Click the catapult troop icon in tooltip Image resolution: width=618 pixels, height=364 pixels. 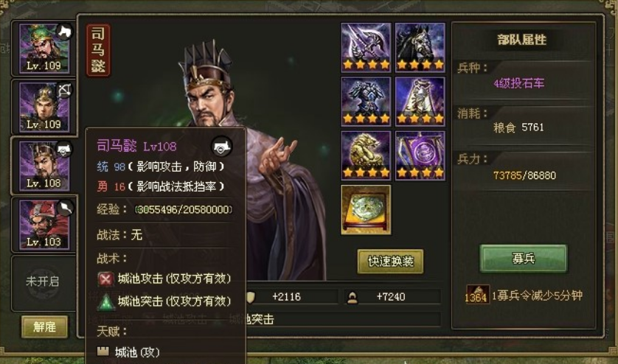click(x=221, y=147)
